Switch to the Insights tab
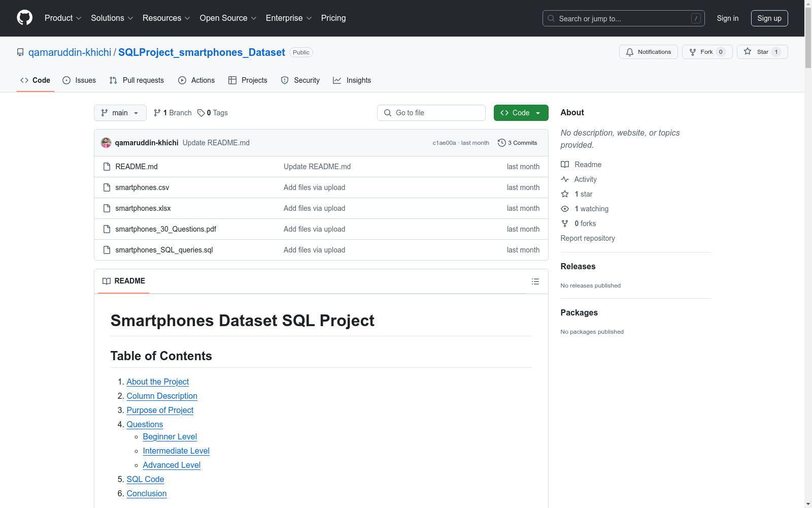This screenshot has width=812, height=508. (x=352, y=80)
